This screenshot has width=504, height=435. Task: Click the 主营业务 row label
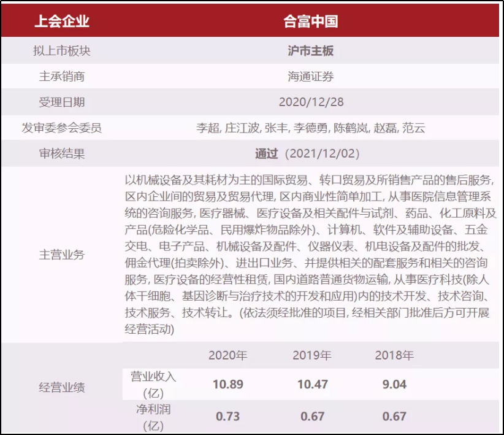click(61, 255)
